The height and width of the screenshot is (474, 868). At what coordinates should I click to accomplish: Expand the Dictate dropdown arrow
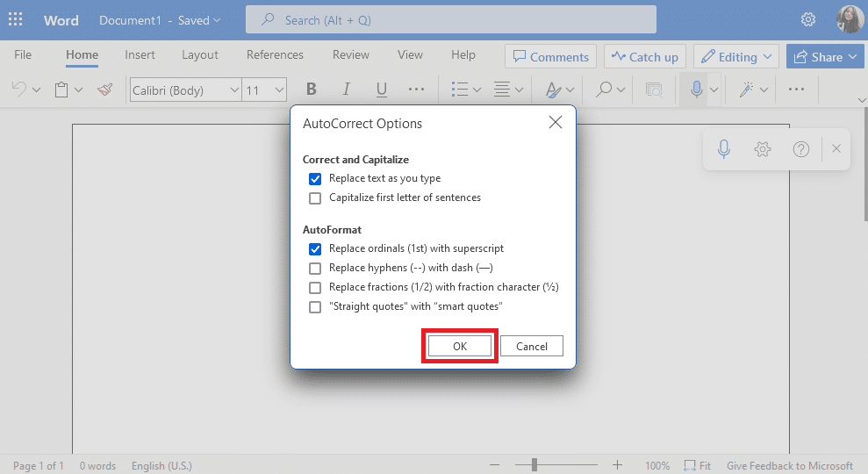714,90
